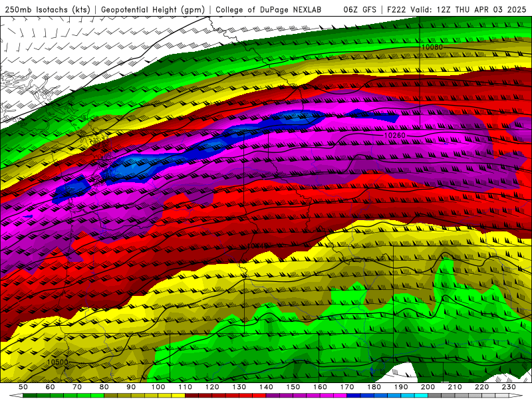
Task: Click the colorbar label 110
Action: [186, 387]
